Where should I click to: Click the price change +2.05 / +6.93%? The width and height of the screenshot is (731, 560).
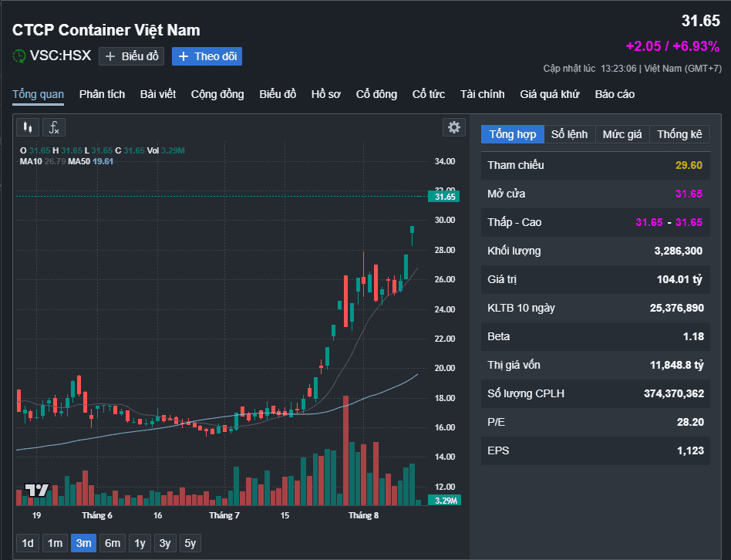point(672,46)
